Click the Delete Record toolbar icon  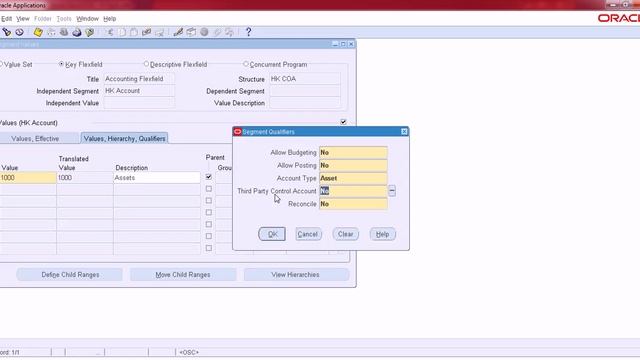click(159, 32)
